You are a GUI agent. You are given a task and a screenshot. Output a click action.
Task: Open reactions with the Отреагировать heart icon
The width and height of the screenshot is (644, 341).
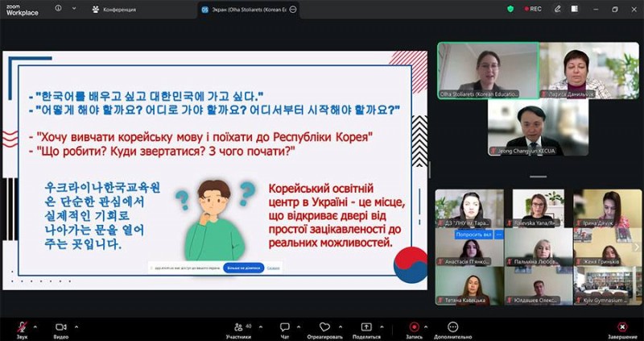tap(324, 327)
